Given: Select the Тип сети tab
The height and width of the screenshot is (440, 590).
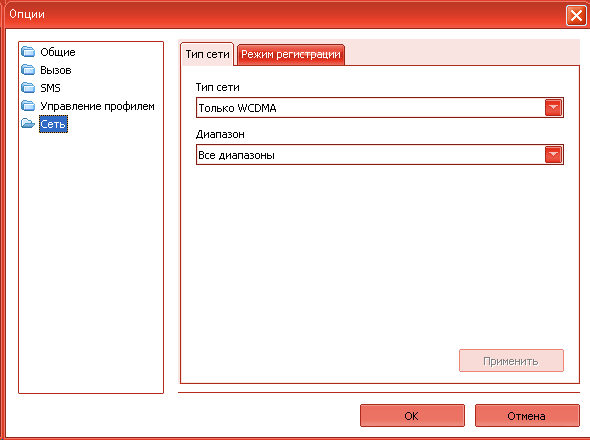Looking at the screenshot, I should coord(207,54).
